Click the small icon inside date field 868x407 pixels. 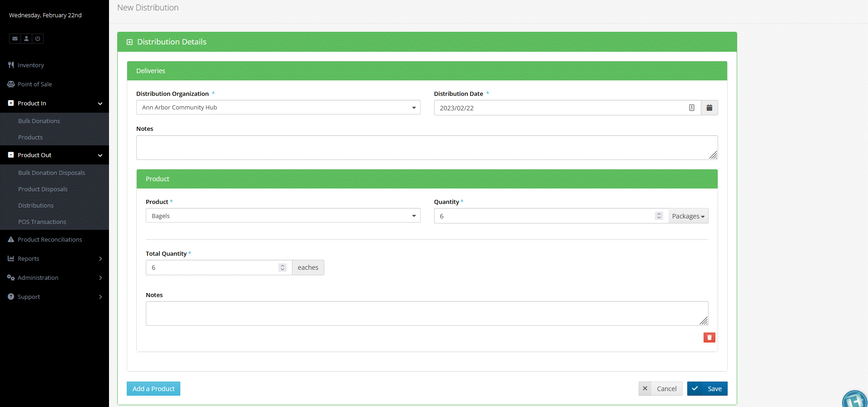point(692,108)
